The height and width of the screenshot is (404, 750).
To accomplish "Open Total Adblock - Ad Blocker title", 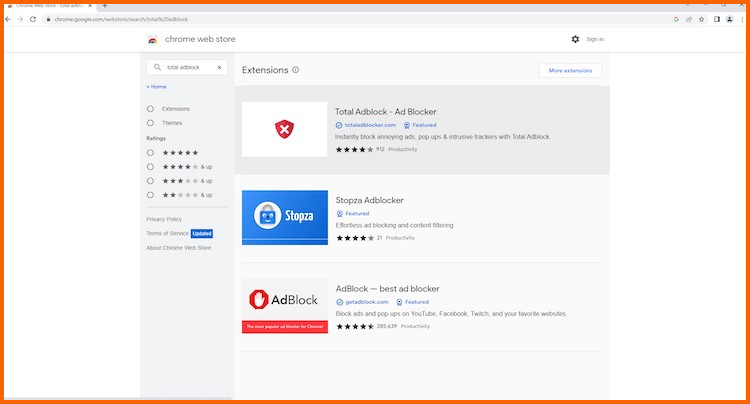I will (x=386, y=112).
